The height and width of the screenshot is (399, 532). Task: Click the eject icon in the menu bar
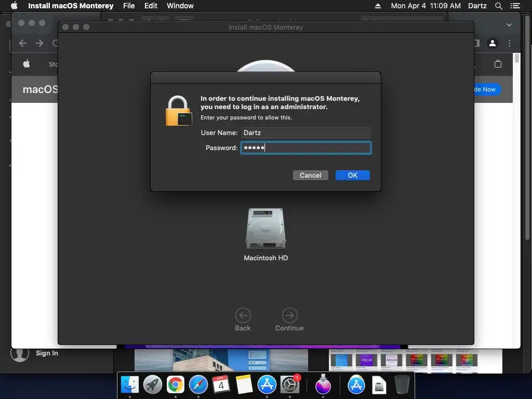pos(378,6)
